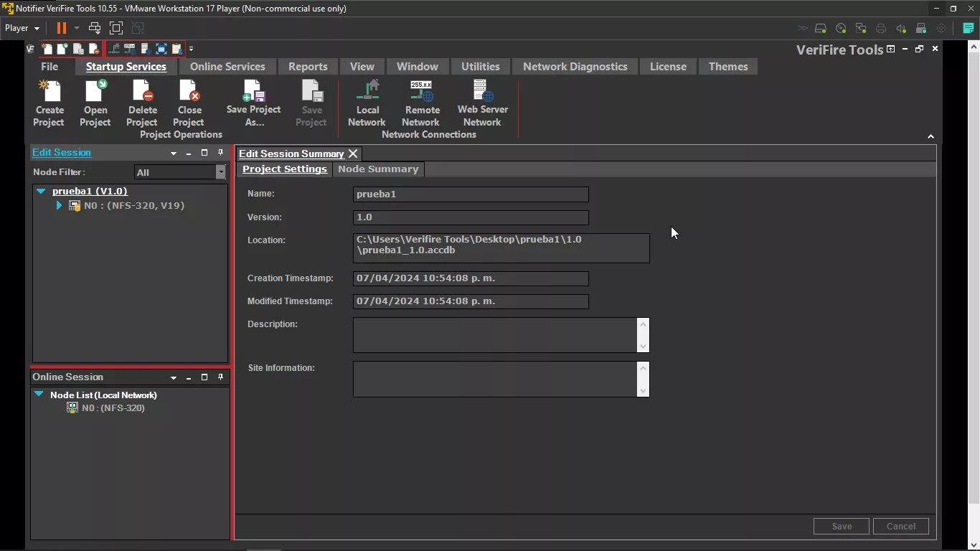
Task: Pause the virtual machine in VMware
Action: click(x=62, y=28)
